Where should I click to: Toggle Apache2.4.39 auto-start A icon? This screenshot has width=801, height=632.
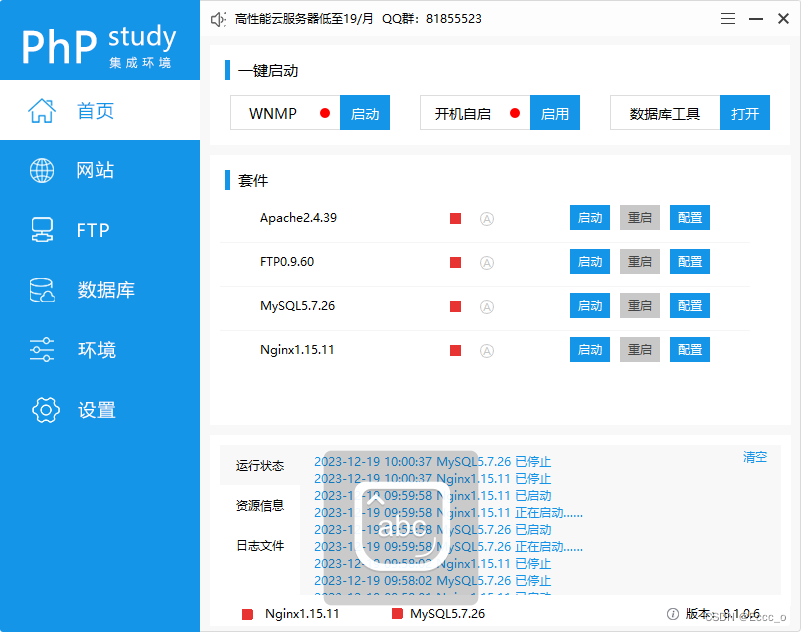click(487, 219)
